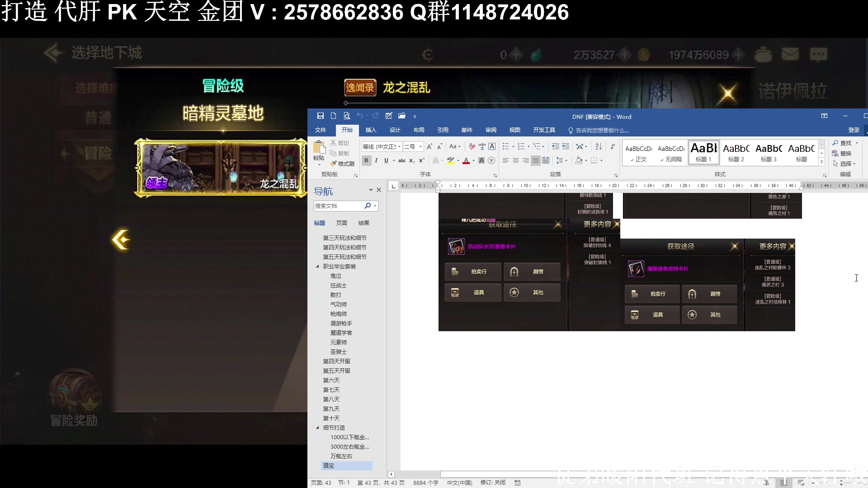Viewport: 868px width, 488px height.
Task: Jump to 第六天 heading in navigation
Action: click(331, 380)
